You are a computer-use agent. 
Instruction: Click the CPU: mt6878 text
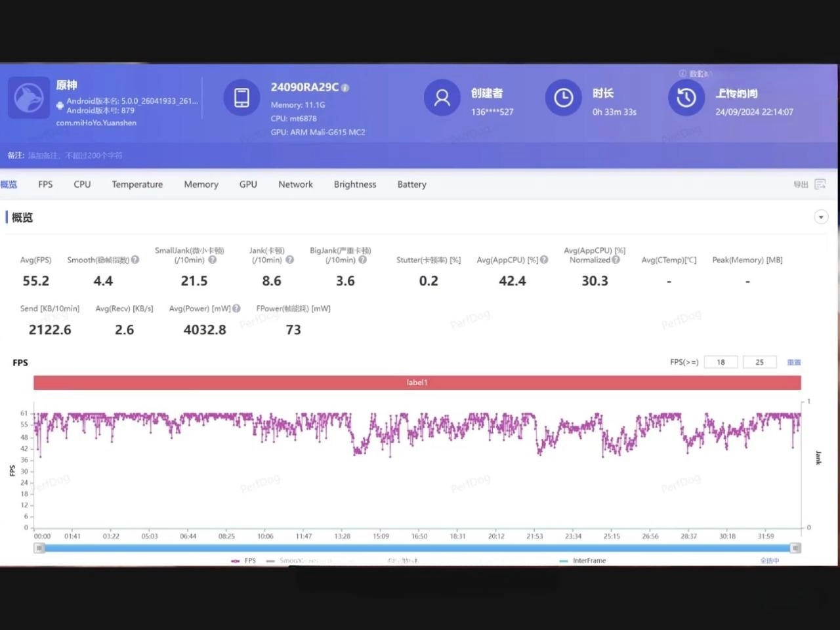pyautogui.click(x=294, y=119)
